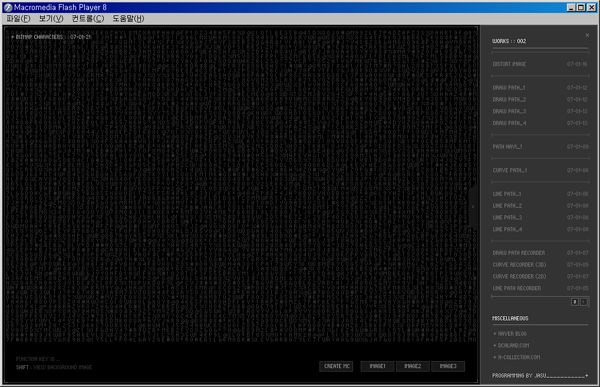Collapse the side panel using the arrow handle

click(473, 207)
